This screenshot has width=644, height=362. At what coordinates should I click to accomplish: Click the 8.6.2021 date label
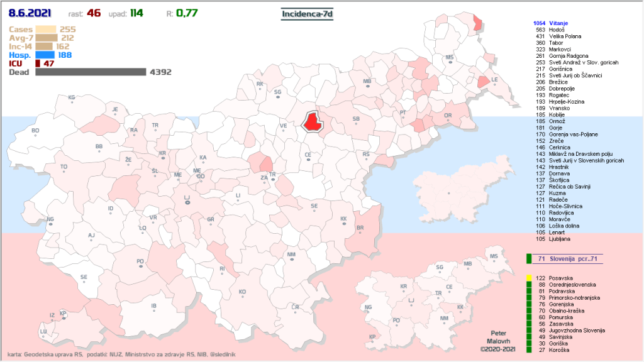tap(30, 13)
